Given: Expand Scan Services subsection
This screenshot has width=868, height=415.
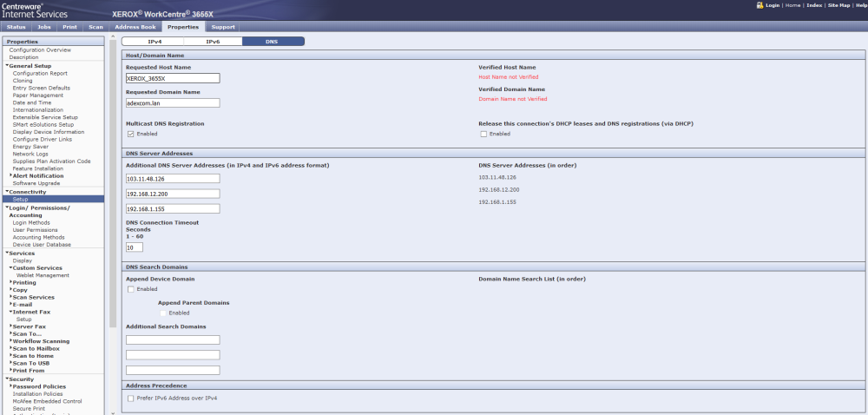Looking at the screenshot, I should (x=11, y=297).
